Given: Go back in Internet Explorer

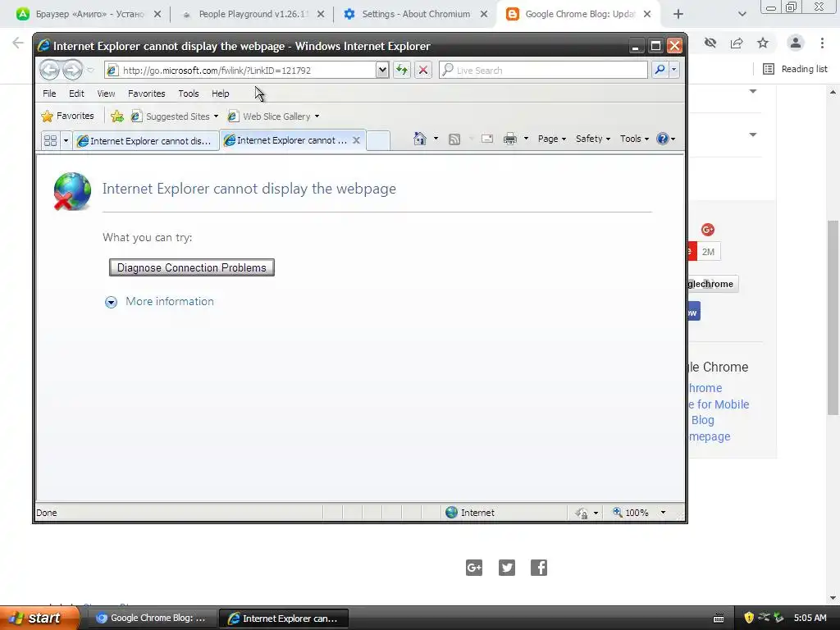Looking at the screenshot, I should [x=49, y=70].
